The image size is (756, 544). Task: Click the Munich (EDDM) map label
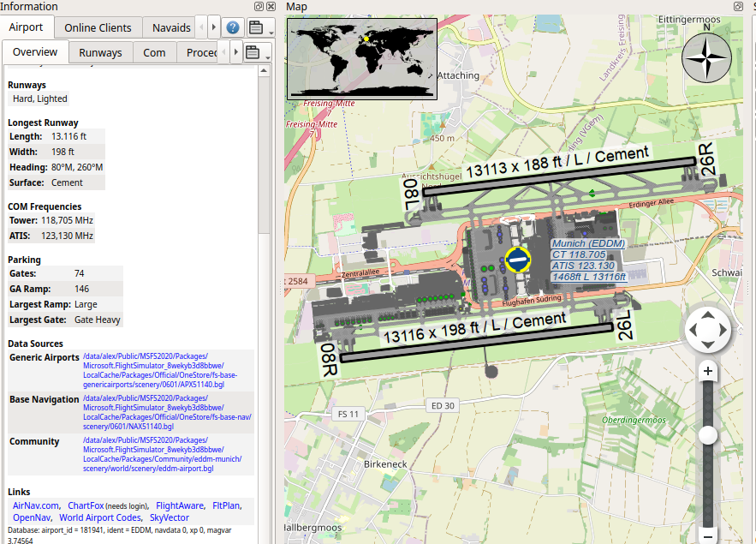coord(588,243)
